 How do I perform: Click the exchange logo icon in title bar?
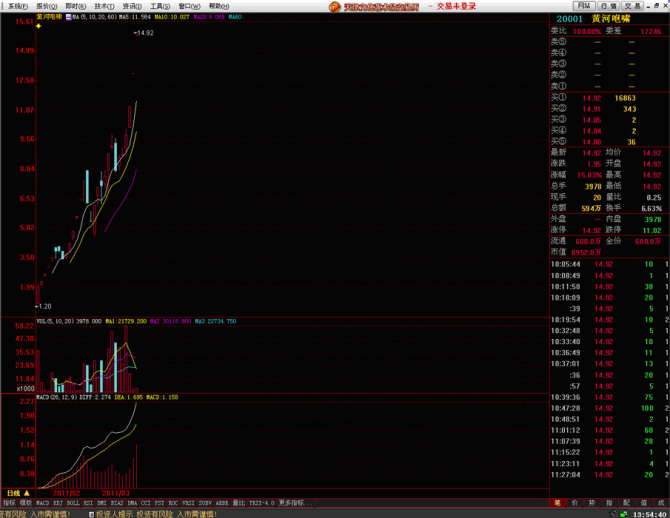(336, 6)
